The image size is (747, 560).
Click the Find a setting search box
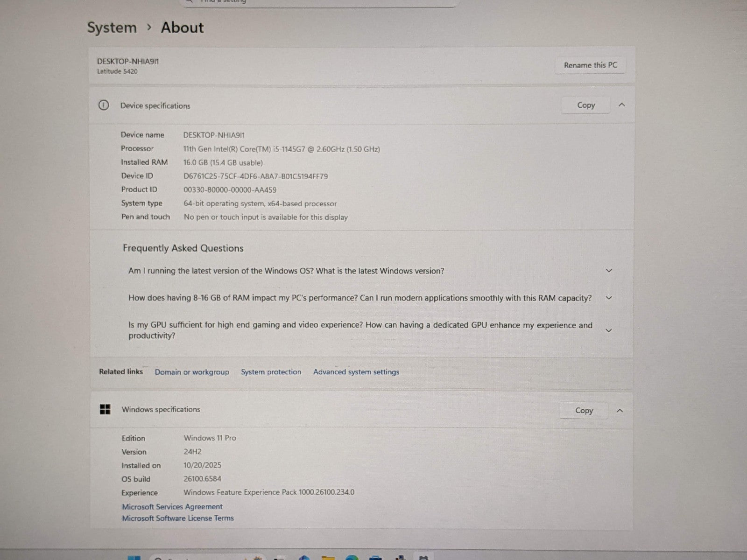pyautogui.click(x=317, y=2)
